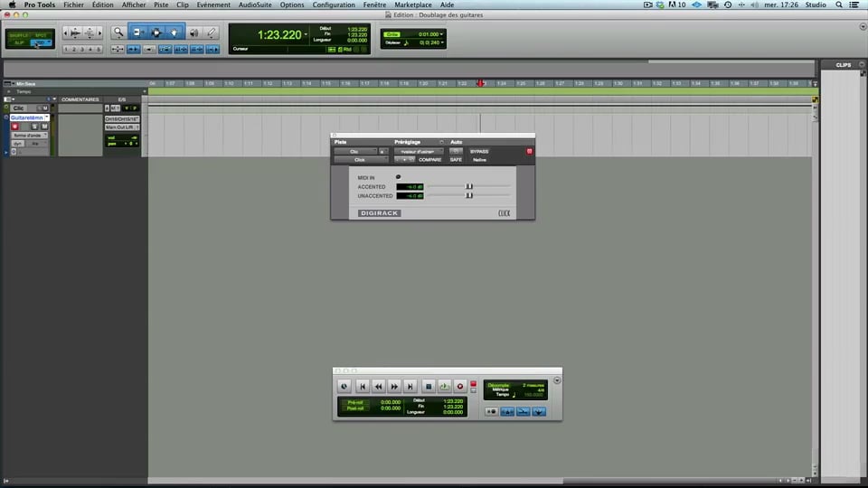This screenshot has height=488, width=868.
Task: Click the ACCENTED level slider handle
Action: 468,186
